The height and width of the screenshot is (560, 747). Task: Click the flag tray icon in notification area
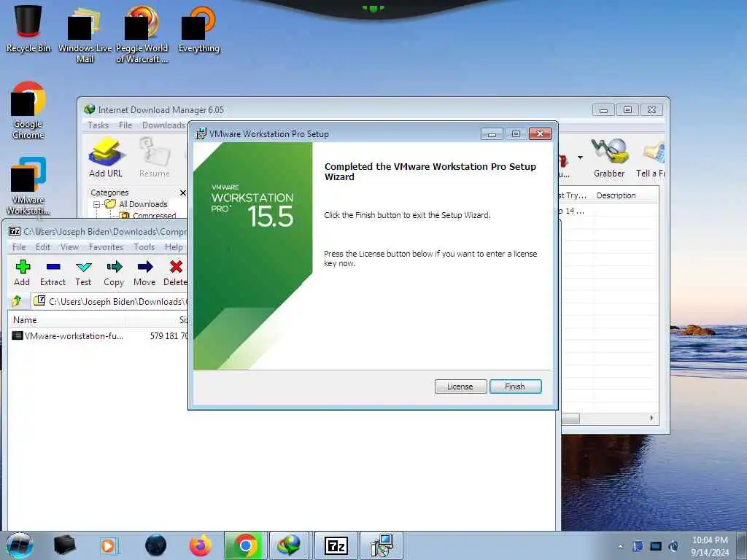(x=638, y=546)
